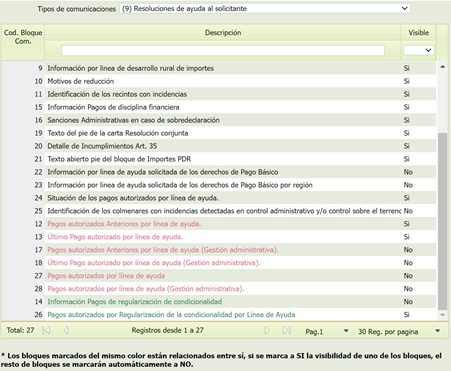Viewport: 451px width, 371px height.
Task: Sort by the Descripción column header
Action: [x=223, y=33]
